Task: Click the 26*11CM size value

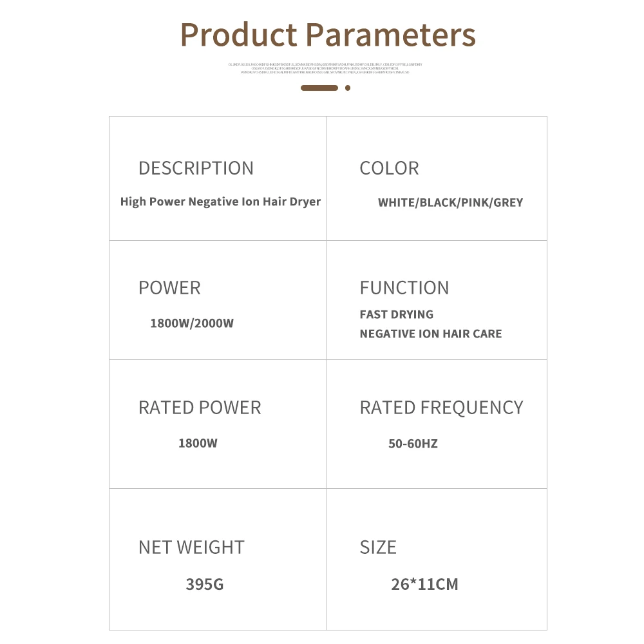Action: click(424, 584)
